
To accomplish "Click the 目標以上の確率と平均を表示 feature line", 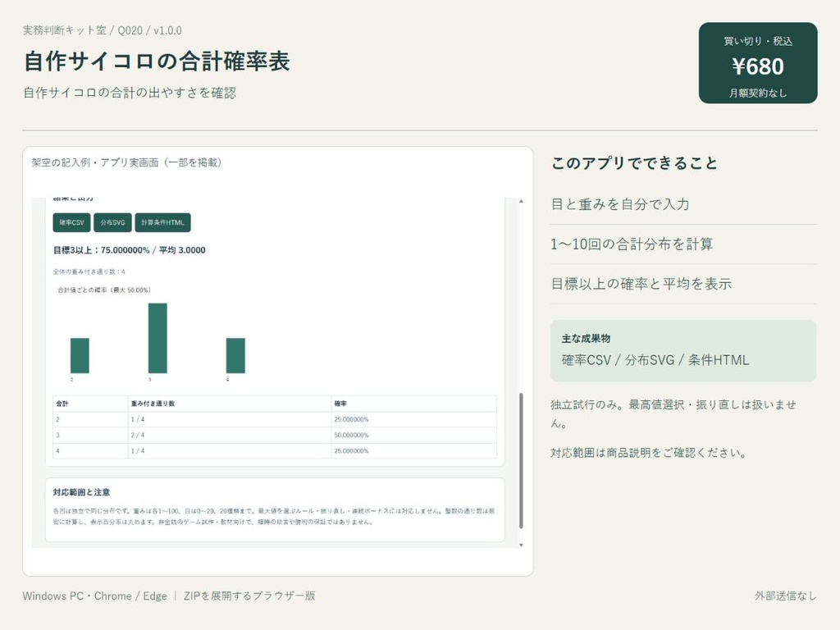I will 641,284.
